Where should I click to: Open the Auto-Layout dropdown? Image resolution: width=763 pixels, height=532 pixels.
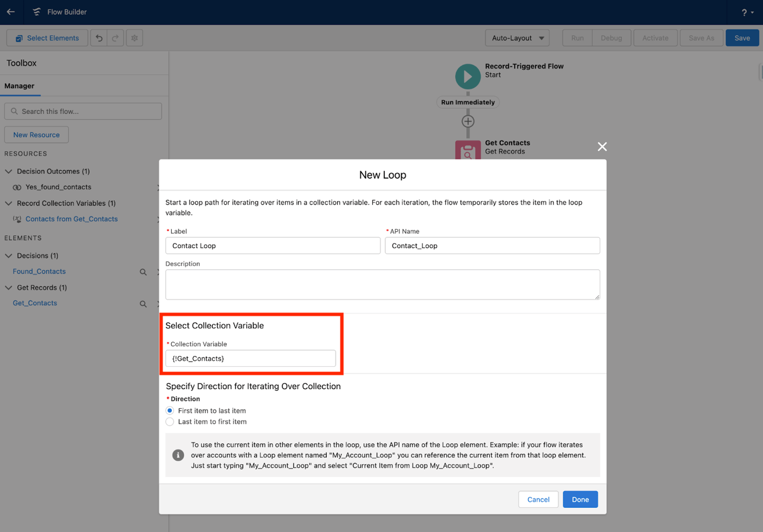point(516,37)
